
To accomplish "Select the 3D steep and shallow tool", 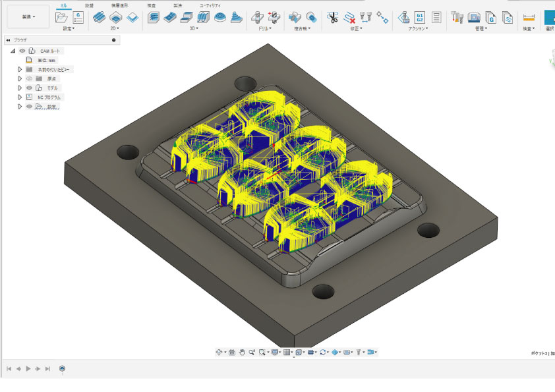I will [187, 17].
